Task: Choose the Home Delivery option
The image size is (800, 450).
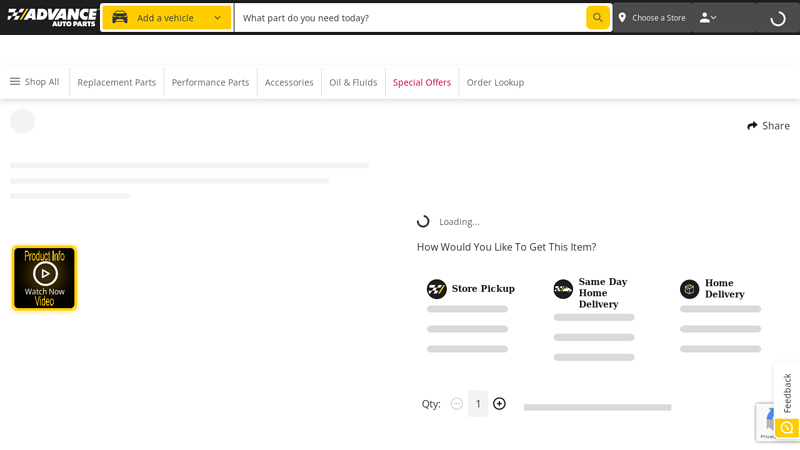Action: tap(722, 289)
